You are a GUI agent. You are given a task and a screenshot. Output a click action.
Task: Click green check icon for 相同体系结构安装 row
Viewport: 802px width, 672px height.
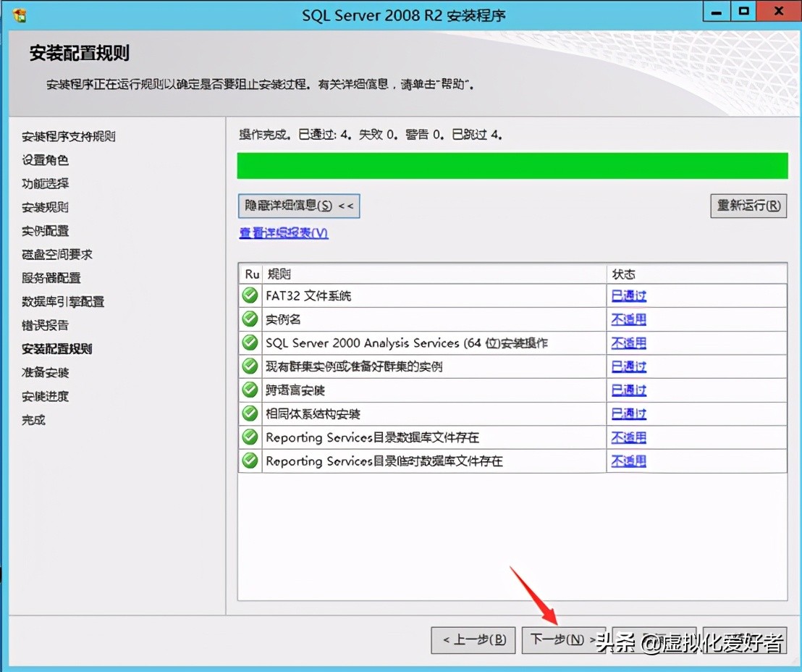tap(250, 413)
